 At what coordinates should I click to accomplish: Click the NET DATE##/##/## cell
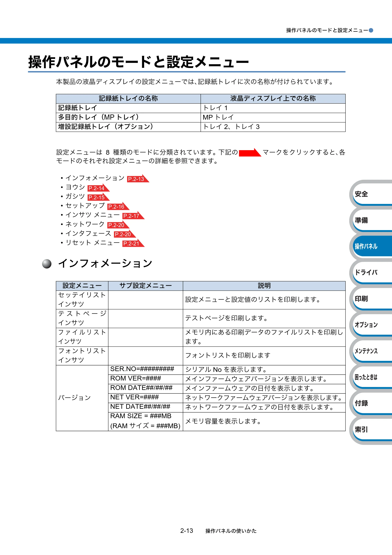pos(145,408)
